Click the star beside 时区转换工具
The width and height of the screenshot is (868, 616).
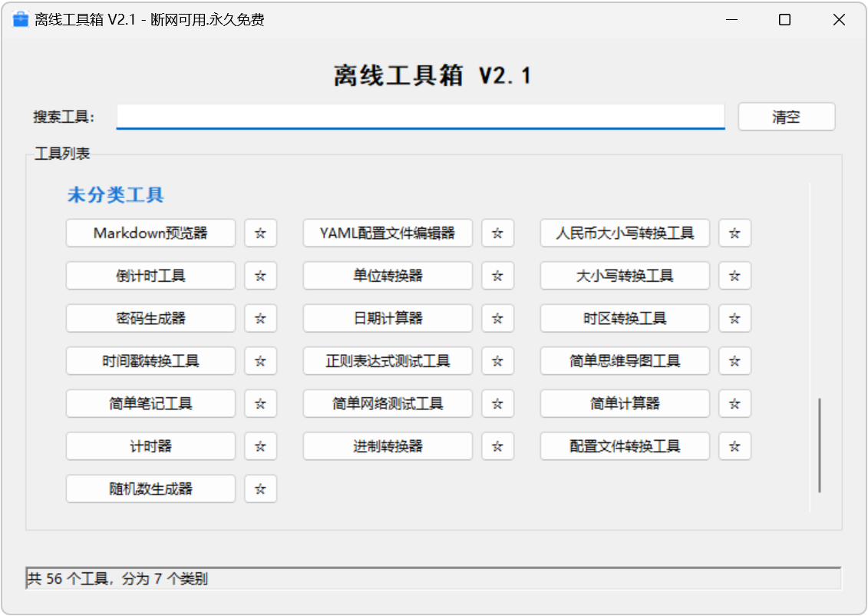coord(734,319)
